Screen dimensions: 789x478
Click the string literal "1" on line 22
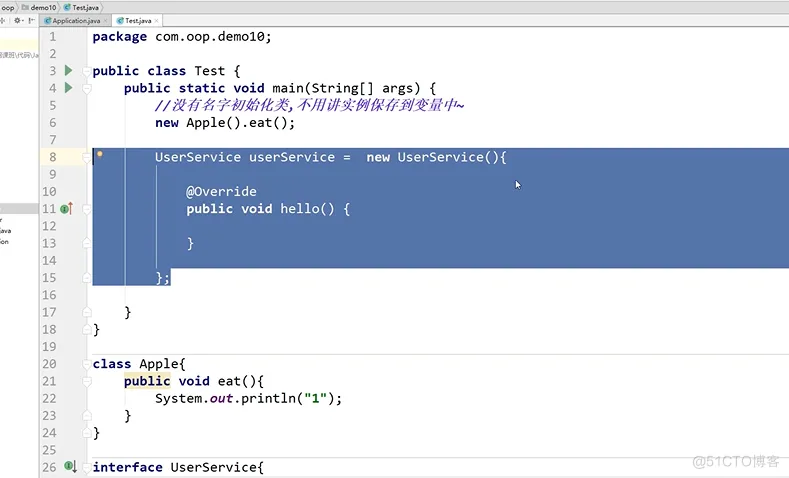(315, 399)
